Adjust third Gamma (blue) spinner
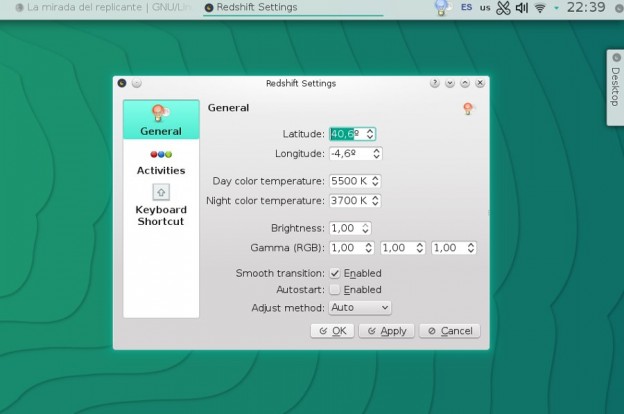 (x=471, y=248)
